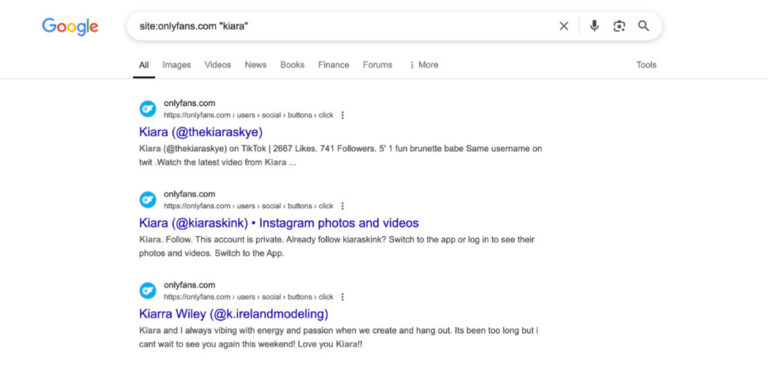The image size is (768, 369).
Task: Click the OnlyFans favicon beside the kiaraskink result
Action: tap(147, 199)
